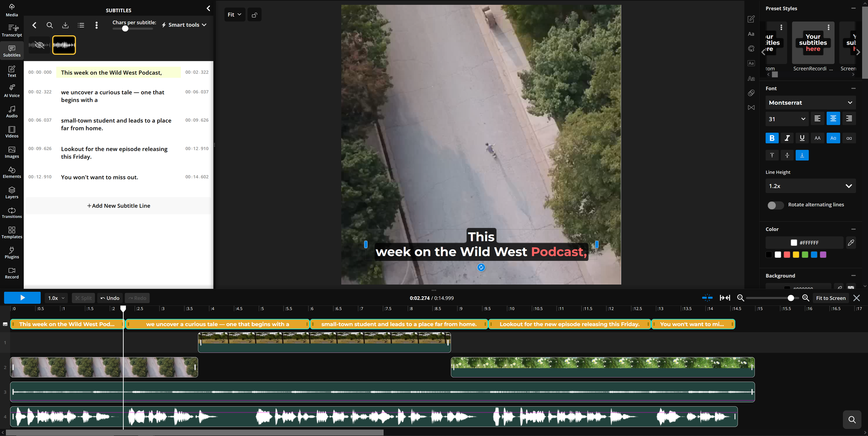Open the Montserrat font dropdown

pos(810,102)
